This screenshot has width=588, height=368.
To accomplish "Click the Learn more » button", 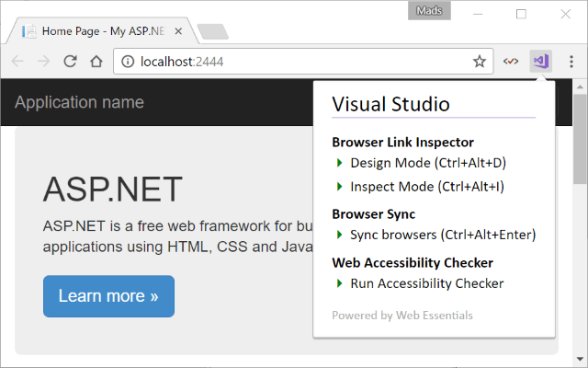I will click(x=108, y=296).
